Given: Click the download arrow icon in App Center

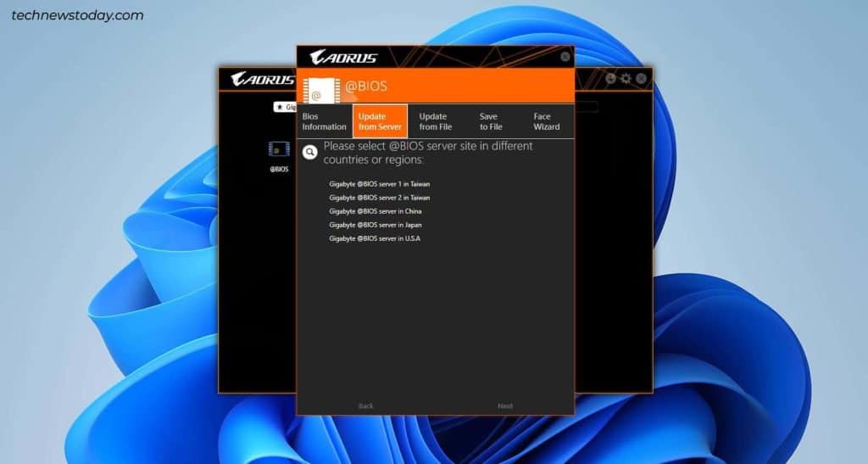Looking at the screenshot, I should pos(610,78).
